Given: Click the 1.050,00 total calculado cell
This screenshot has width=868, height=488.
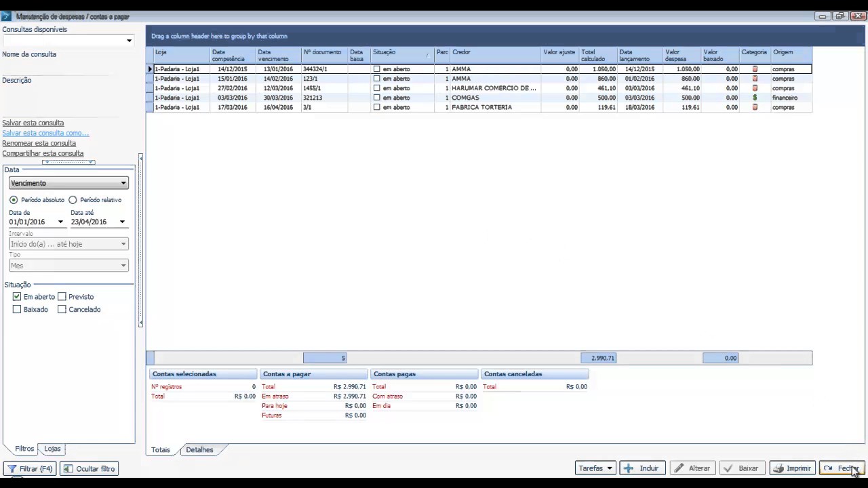Looking at the screenshot, I should [x=597, y=69].
